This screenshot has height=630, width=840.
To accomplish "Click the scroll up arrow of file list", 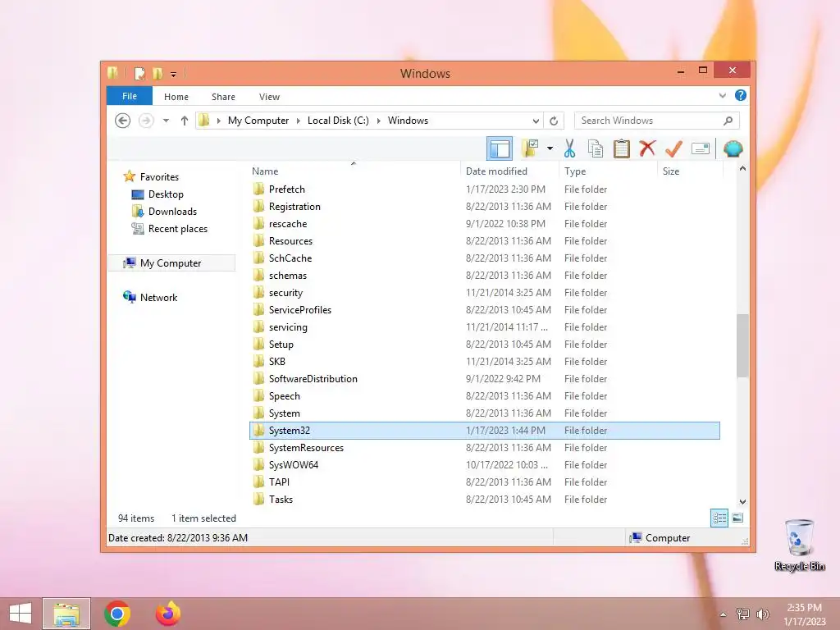I will click(x=742, y=169).
